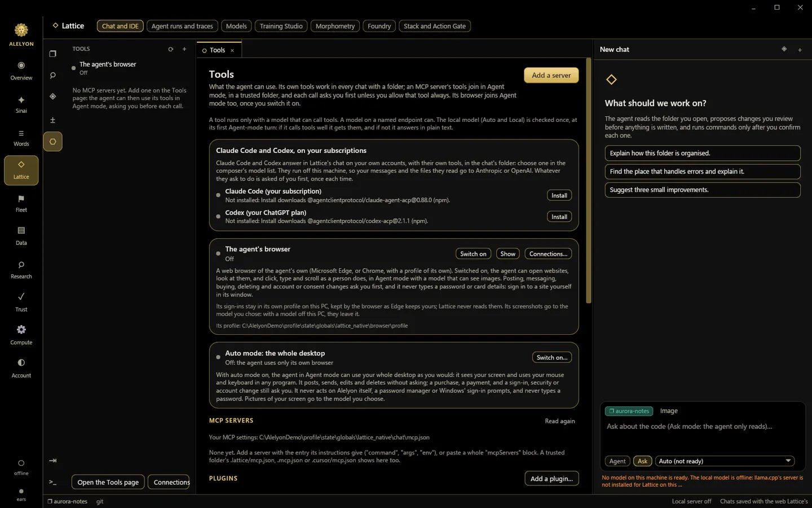Click the files icon in the activity strip
Viewport: 812px width, 508px height.
pyautogui.click(x=52, y=54)
